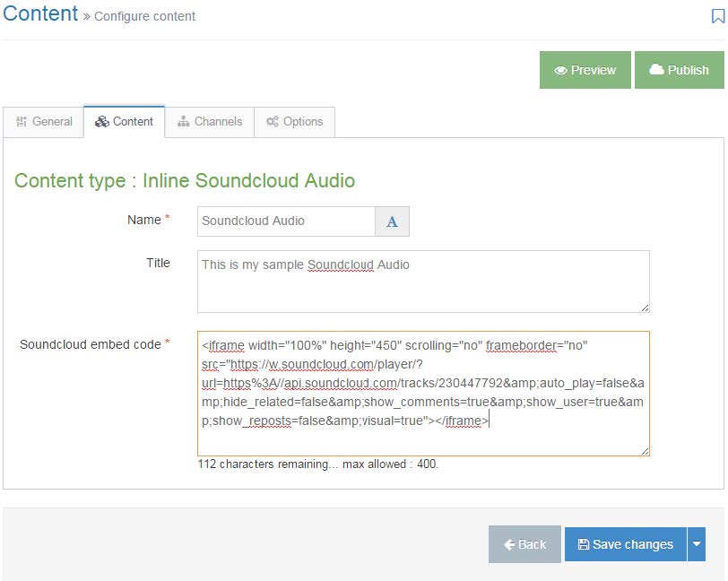Click the Publish button
The height and width of the screenshot is (581, 728).
click(x=680, y=70)
